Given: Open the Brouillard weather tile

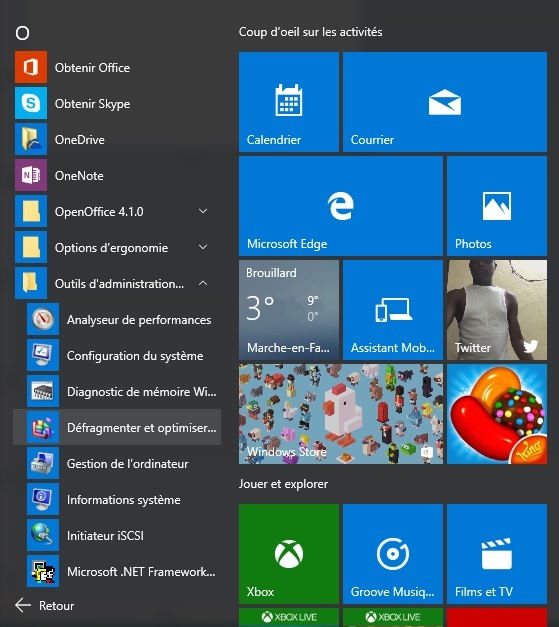Looking at the screenshot, I should pyautogui.click(x=289, y=310).
